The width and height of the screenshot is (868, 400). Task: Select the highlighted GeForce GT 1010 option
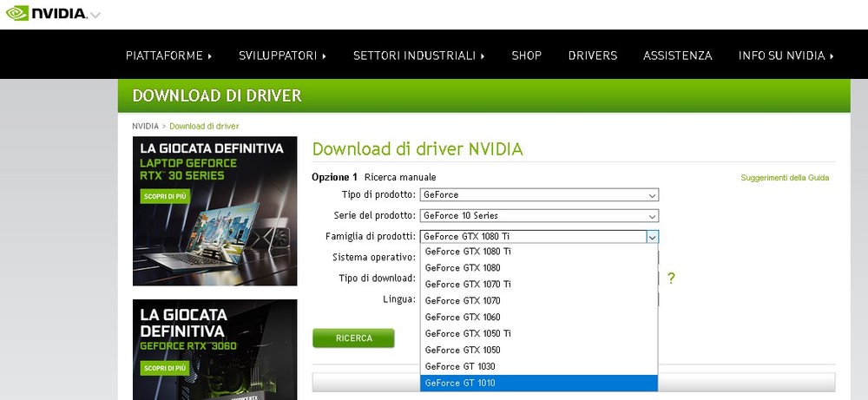[460, 383]
